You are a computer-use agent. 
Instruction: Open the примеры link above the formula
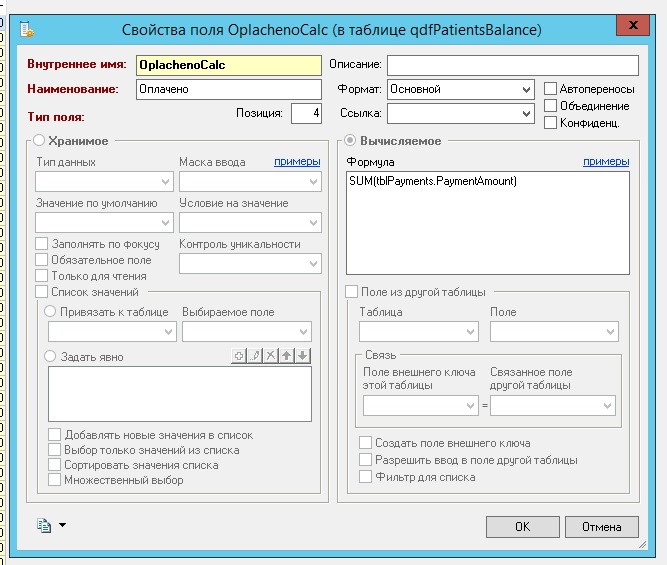pyautogui.click(x=606, y=162)
